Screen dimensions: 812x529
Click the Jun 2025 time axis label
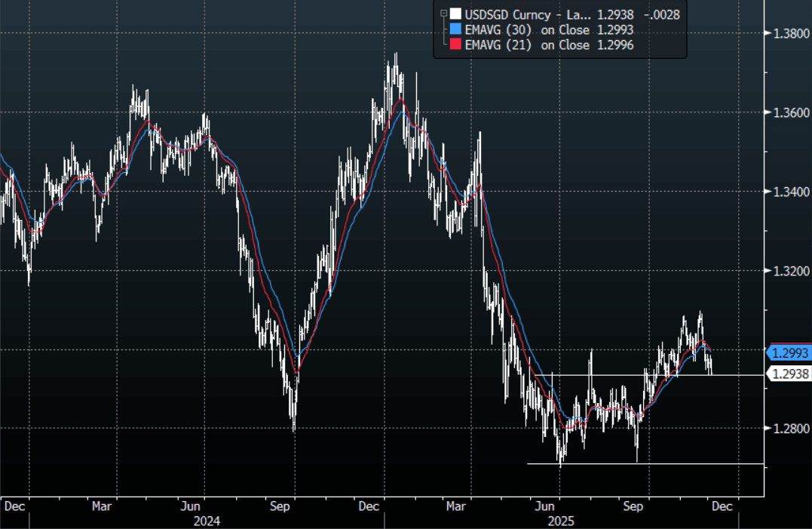tap(545, 506)
